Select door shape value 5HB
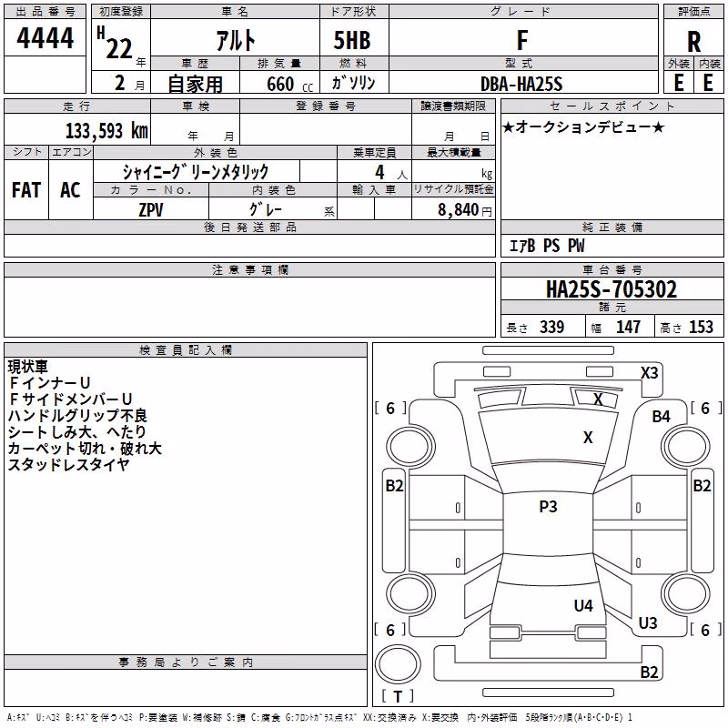 pos(352,40)
